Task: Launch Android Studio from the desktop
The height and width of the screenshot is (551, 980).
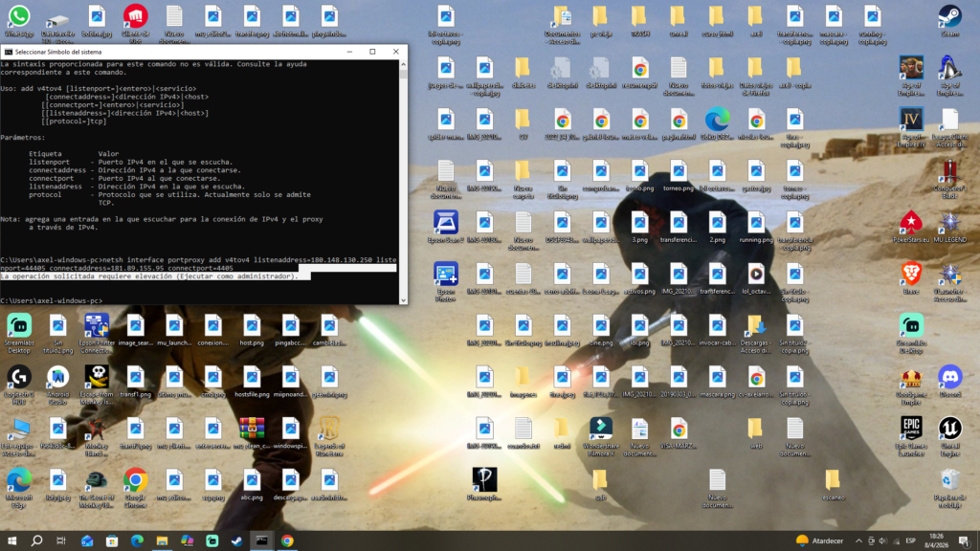Action: (57, 378)
